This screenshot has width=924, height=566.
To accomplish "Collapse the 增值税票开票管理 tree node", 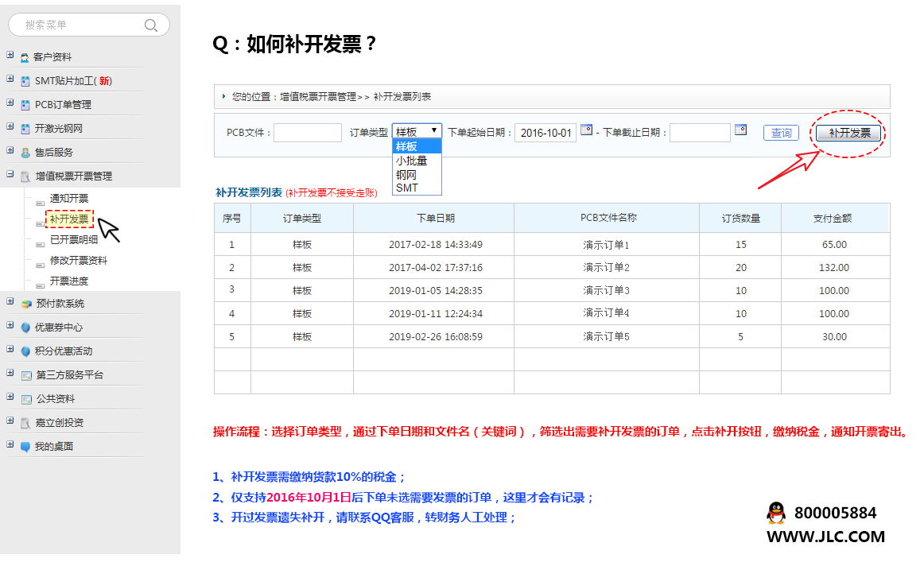I will tap(10, 175).
